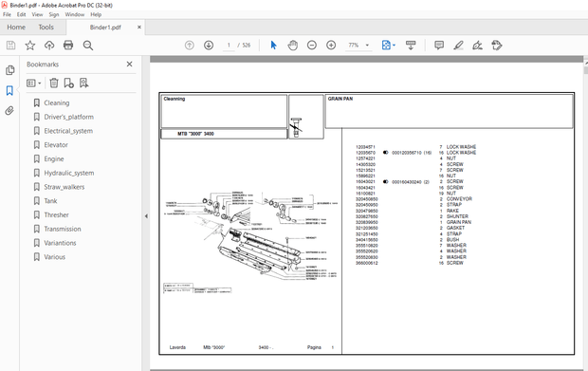
Task: Open the View menu
Action: [37, 14]
